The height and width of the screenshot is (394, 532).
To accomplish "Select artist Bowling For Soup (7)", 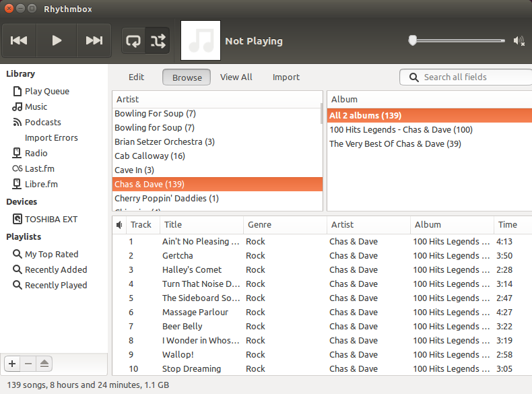I will (216, 114).
